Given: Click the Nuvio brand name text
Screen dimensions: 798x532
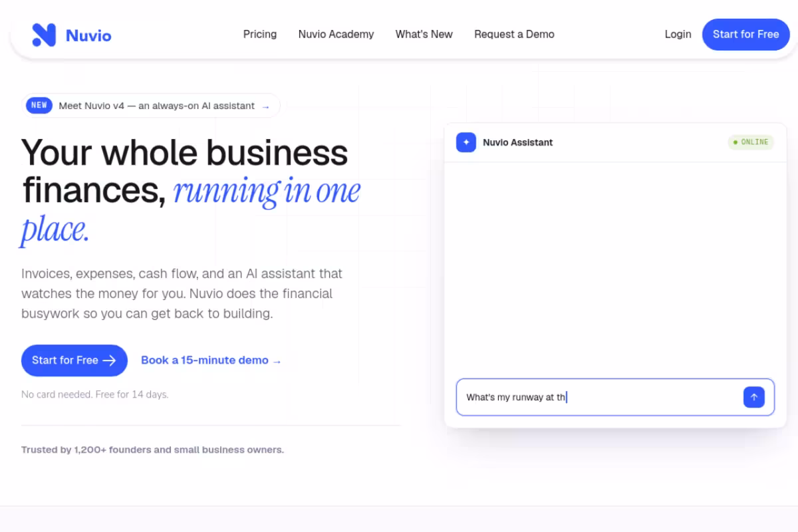Looking at the screenshot, I should pyautogui.click(x=88, y=35).
